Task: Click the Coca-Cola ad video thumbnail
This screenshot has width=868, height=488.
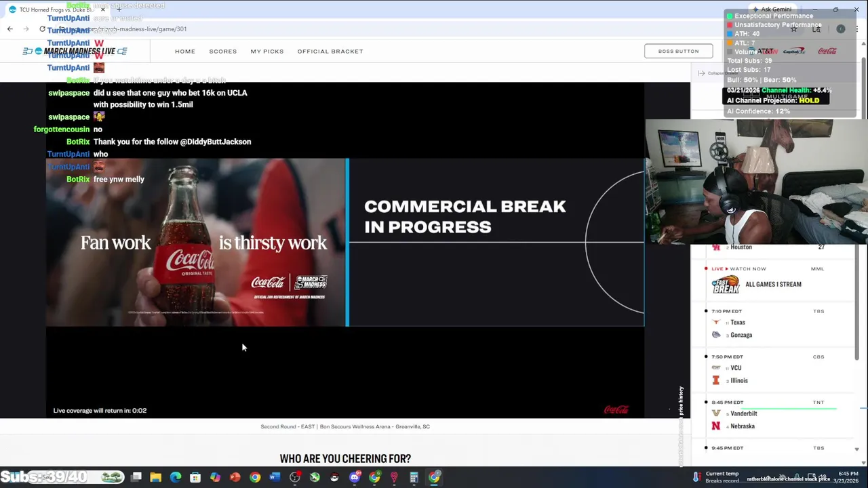Action: click(197, 243)
